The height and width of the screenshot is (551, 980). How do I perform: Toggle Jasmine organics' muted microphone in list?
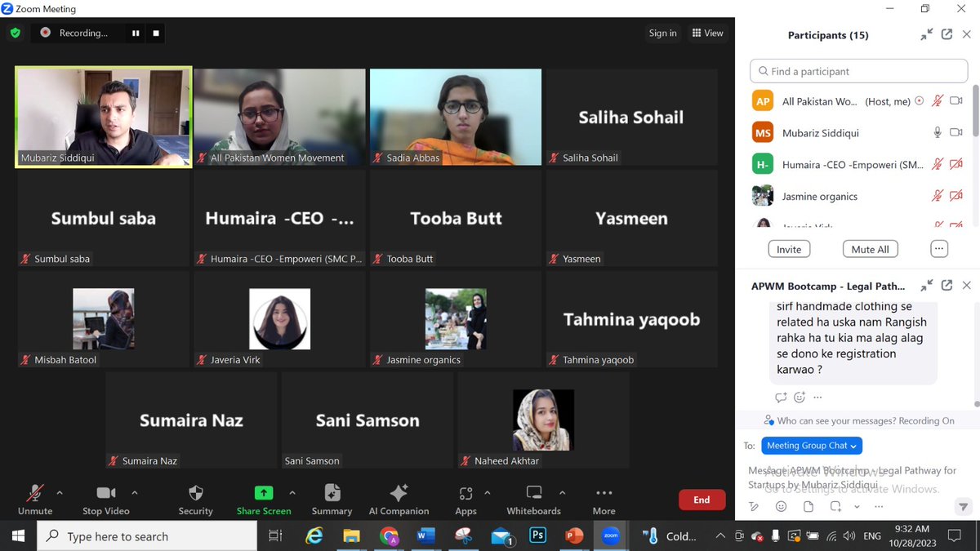pos(938,196)
